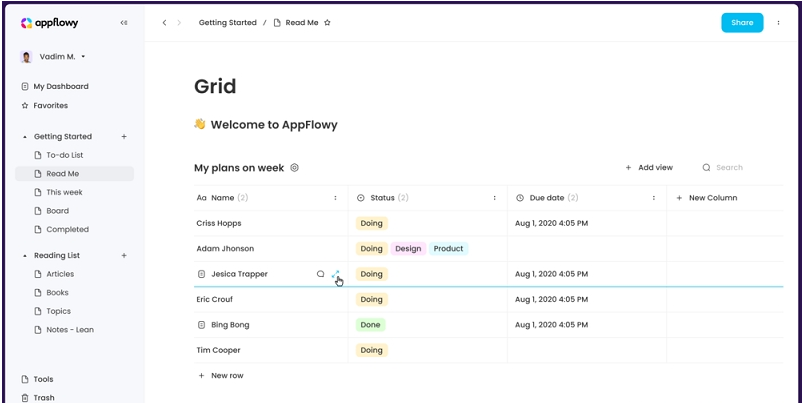This screenshot has width=805, height=403.
Task: Add a page to Reading List
Action: tap(124, 255)
